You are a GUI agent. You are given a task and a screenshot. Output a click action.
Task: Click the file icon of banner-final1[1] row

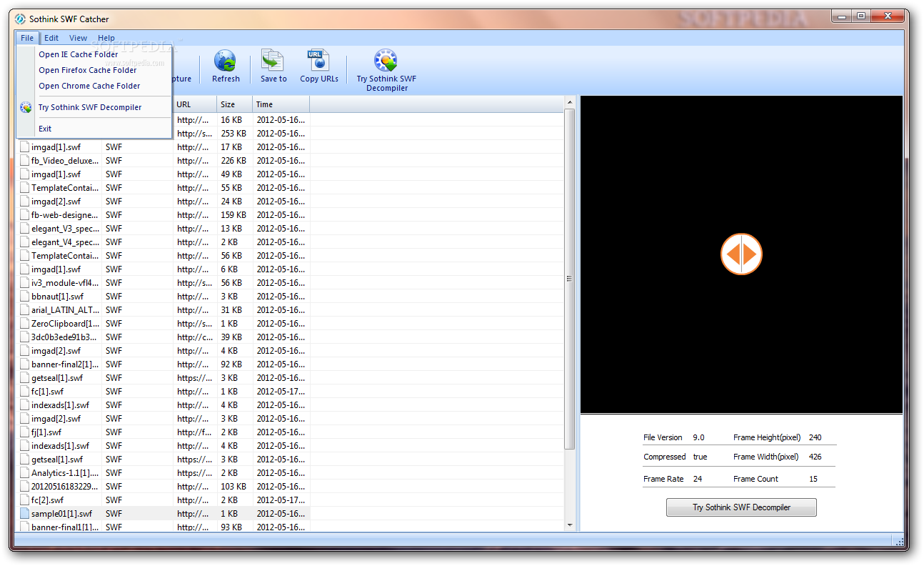[24, 527]
